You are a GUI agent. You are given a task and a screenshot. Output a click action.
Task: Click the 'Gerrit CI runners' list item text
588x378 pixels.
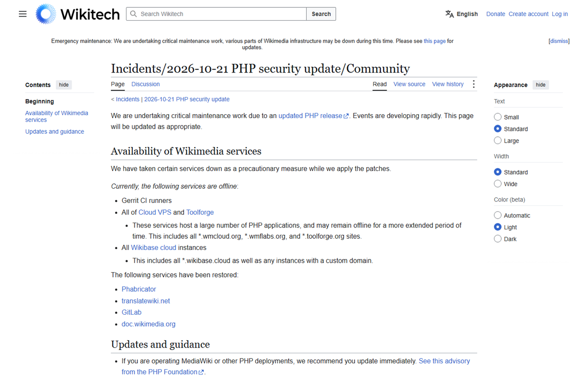pyautogui.click(x=147, y=201)
